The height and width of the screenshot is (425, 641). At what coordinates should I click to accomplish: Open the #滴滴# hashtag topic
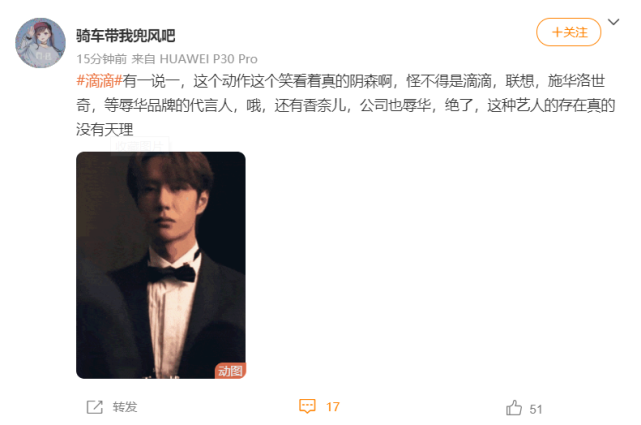coord(99,81)
